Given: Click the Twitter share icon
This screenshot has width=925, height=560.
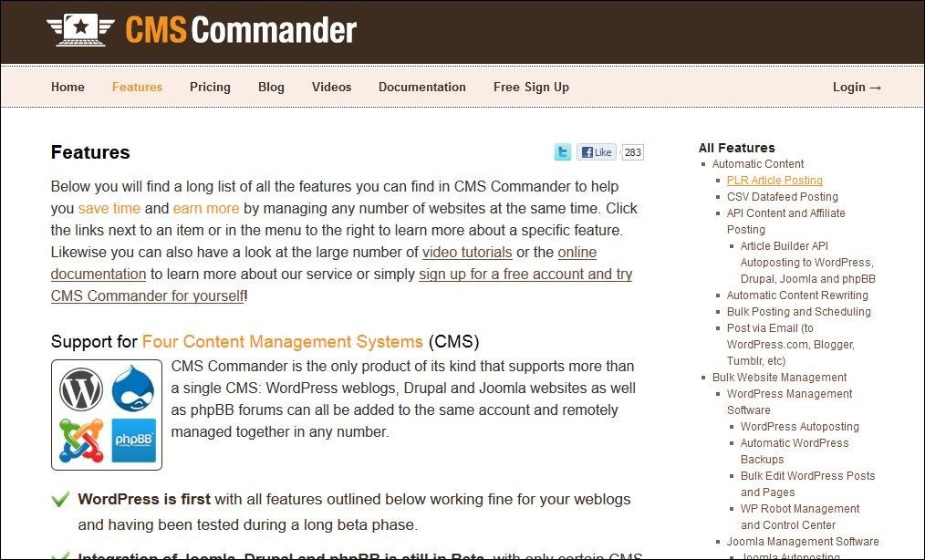Looking at the screenshot, I should pos(563,152).
